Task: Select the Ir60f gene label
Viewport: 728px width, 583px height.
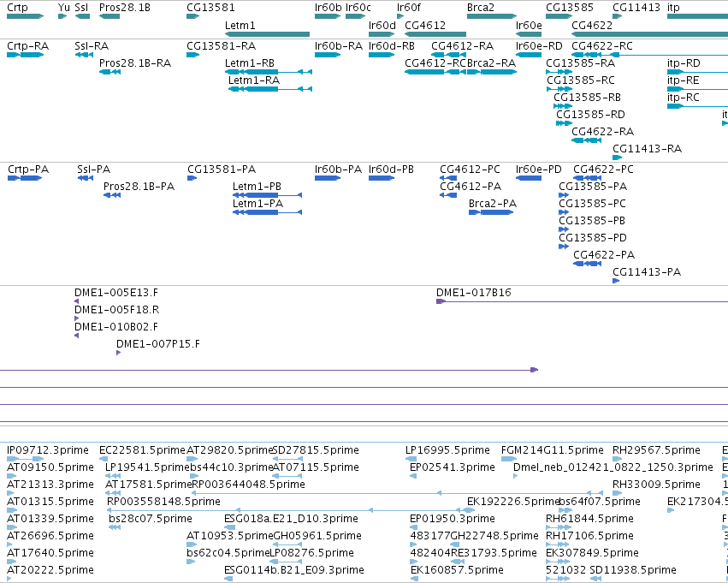Action: pos(409,8)
